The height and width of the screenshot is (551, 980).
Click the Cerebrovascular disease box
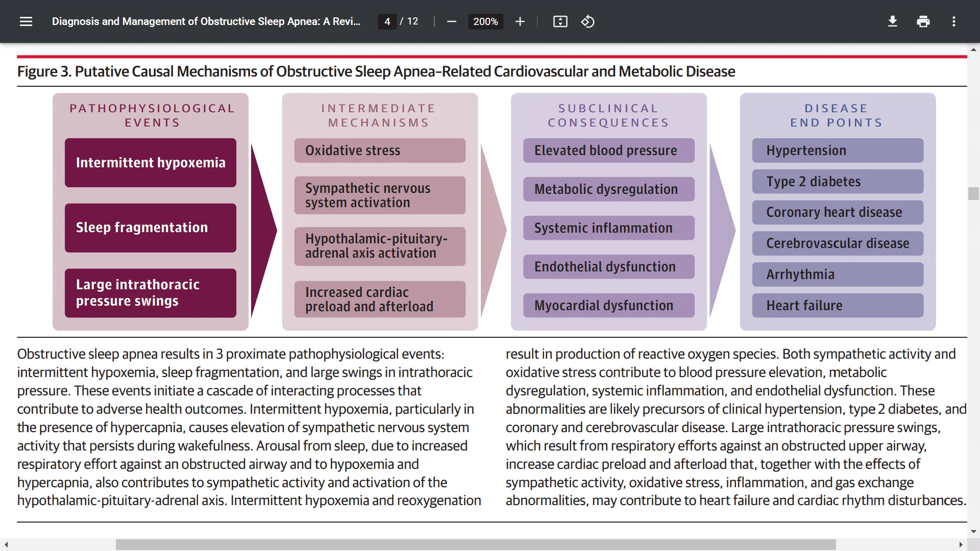point(838,243)
